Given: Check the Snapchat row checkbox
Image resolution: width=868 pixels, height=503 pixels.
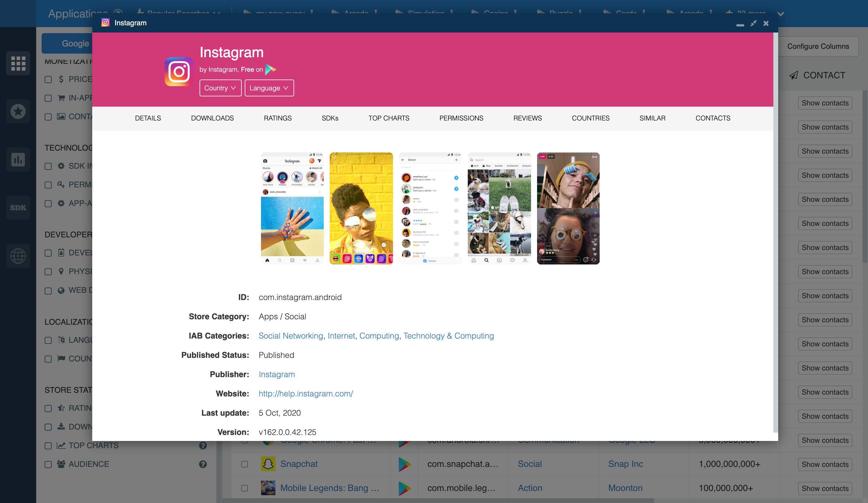Looking at the screenshot, I should coord(244,464).
